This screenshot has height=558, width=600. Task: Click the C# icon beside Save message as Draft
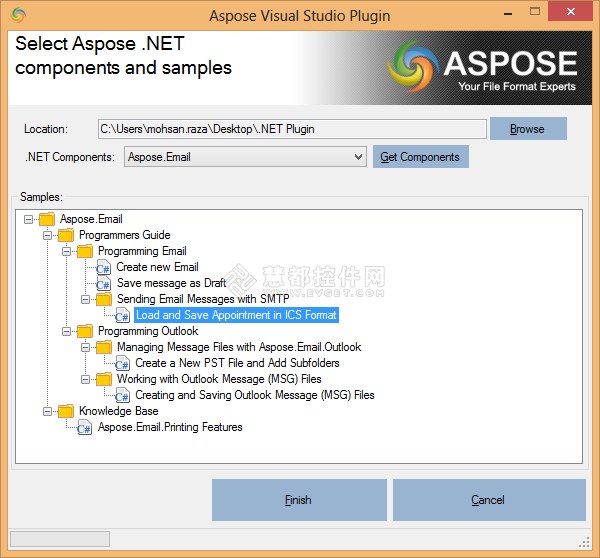pyautogui.click(x=103, y=284)
